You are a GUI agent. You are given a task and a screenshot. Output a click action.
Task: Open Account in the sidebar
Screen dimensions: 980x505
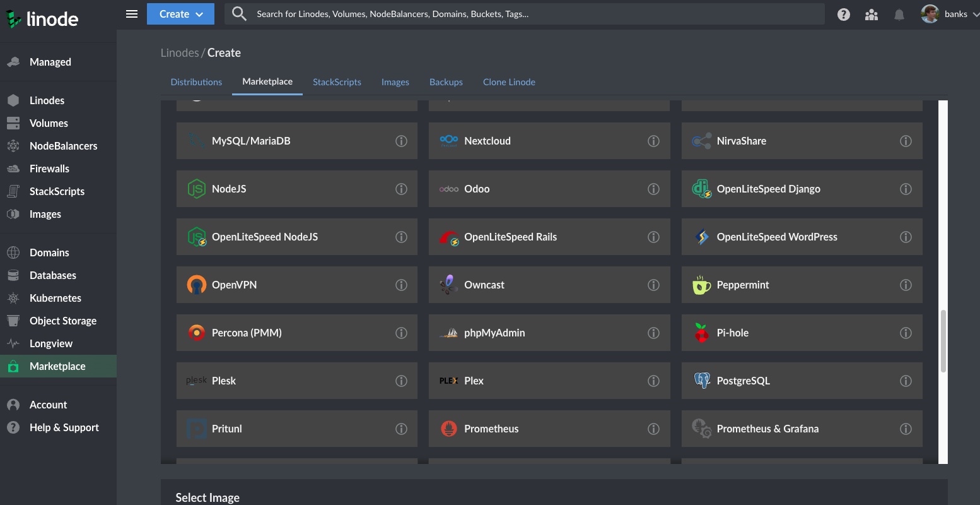tap(58, 405)
